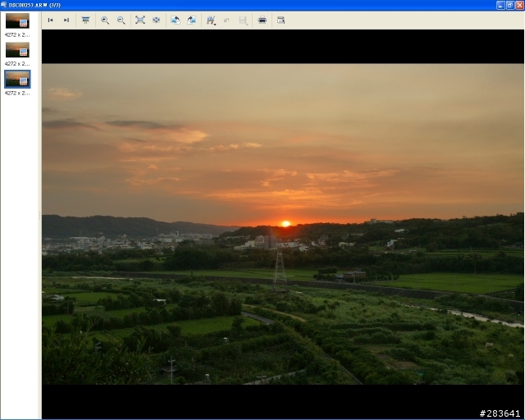Viewport: 525px width, 420px height.
Task: Close the image viewer window
Action: click(520, 5)
